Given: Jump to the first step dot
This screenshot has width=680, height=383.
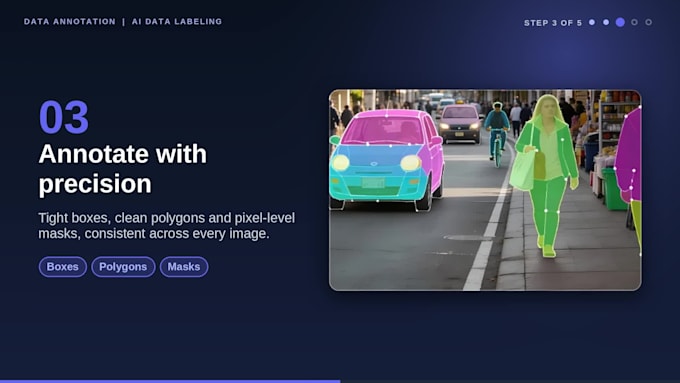Looking at the screenshot, I should coord(592,22).
